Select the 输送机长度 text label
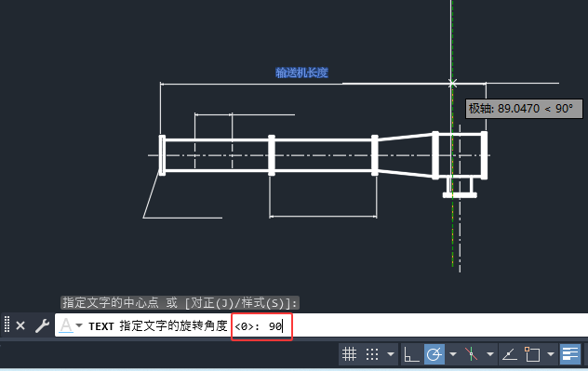 click(x=301, y=73)
